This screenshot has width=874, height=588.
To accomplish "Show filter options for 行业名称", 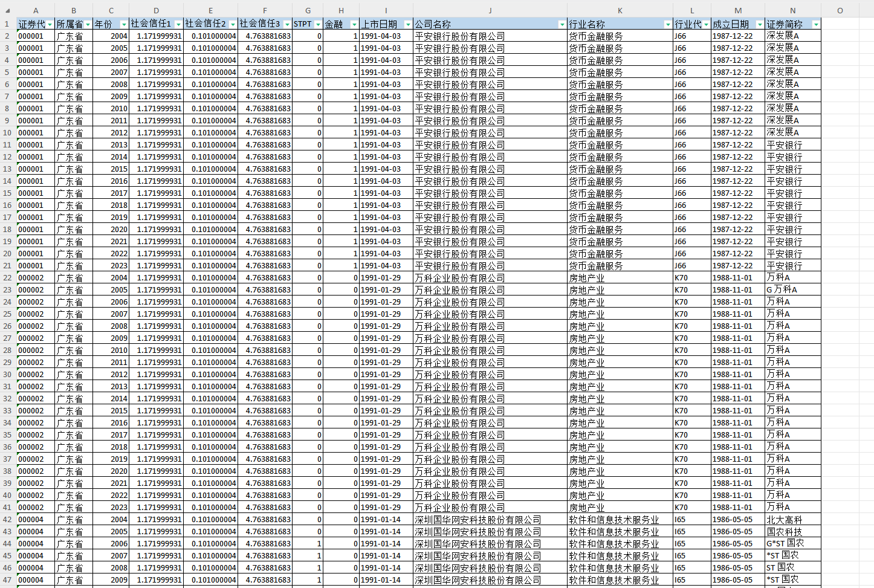I will point(668,24).
